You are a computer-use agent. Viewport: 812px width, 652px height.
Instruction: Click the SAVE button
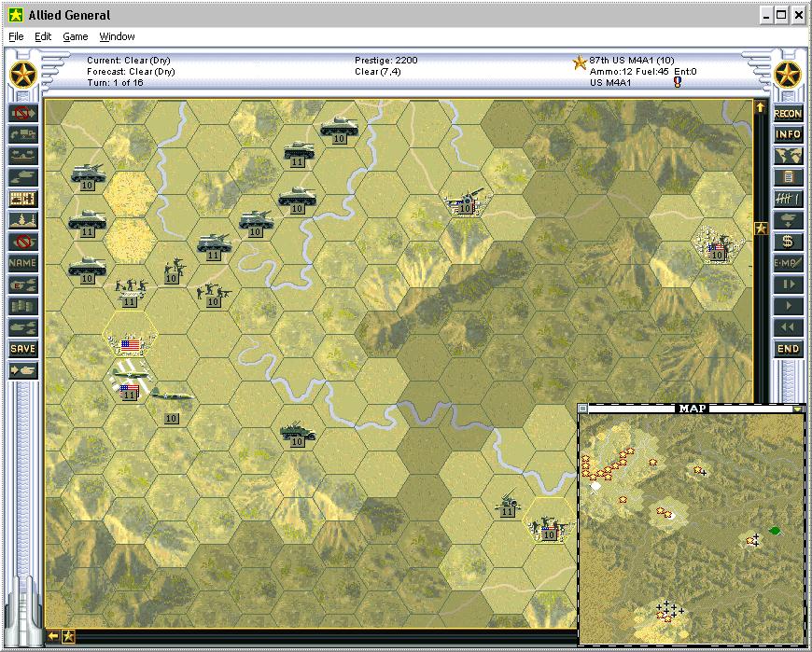[x=22, y=349]
